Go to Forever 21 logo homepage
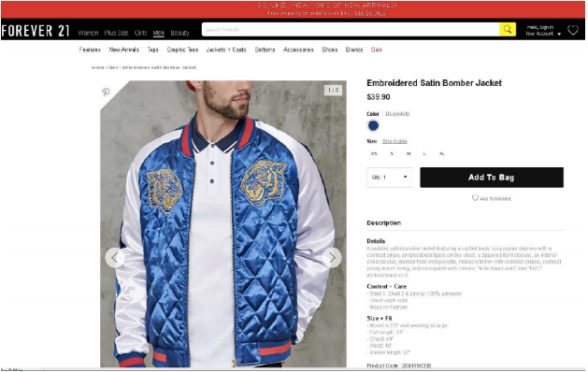 click(36, 31)
